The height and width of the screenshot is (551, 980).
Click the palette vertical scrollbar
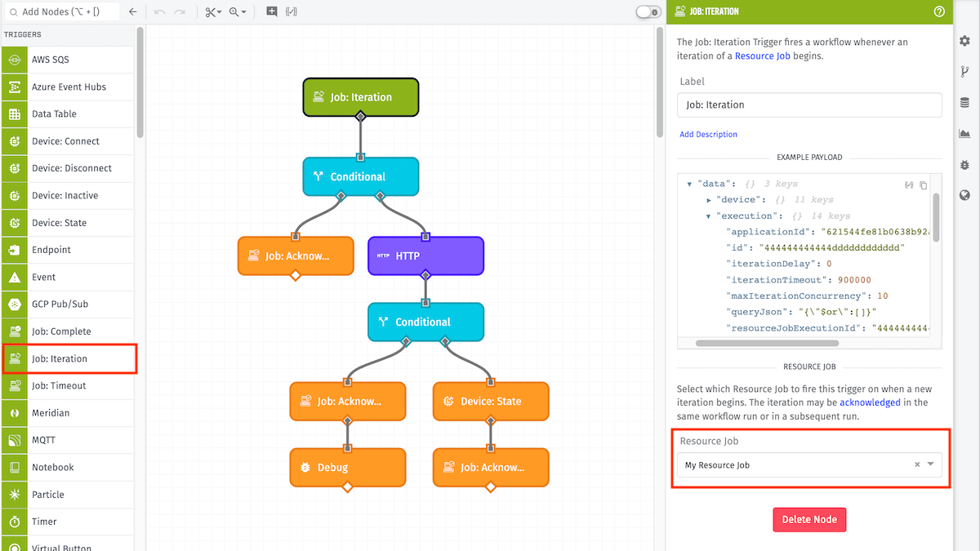click(x=140, y=82)
